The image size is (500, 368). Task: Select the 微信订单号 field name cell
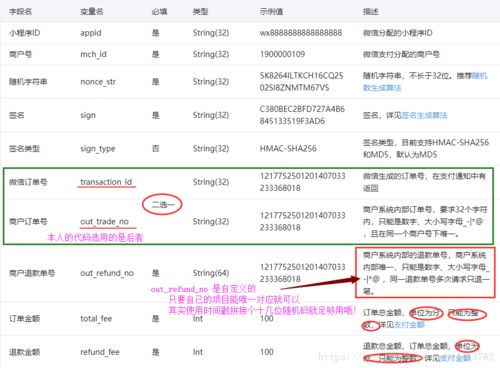pos(28,182)
